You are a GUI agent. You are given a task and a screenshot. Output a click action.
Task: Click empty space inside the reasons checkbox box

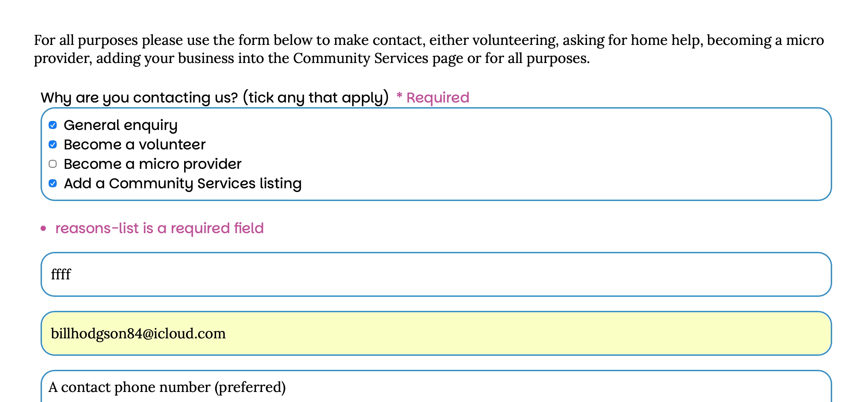[539, 155]
